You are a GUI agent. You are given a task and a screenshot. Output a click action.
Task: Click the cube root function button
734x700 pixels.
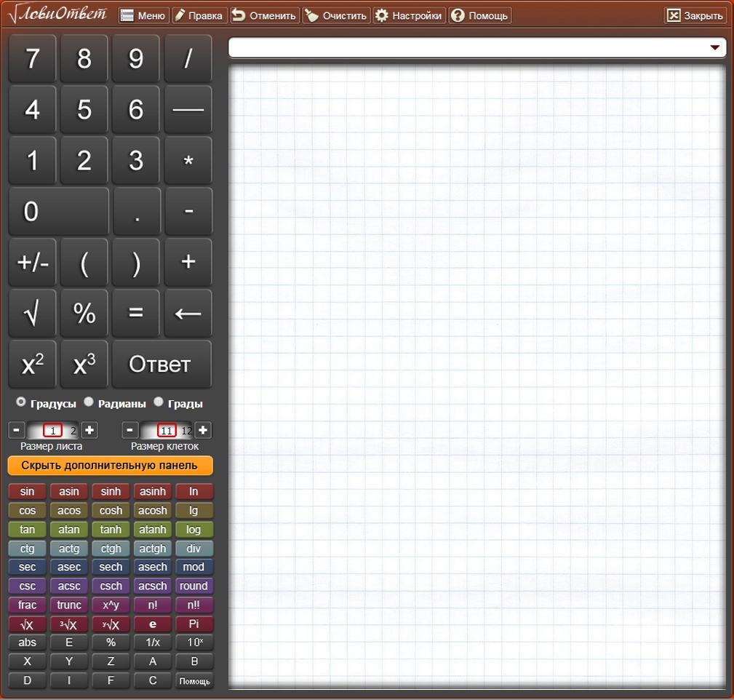coord(69,624)
